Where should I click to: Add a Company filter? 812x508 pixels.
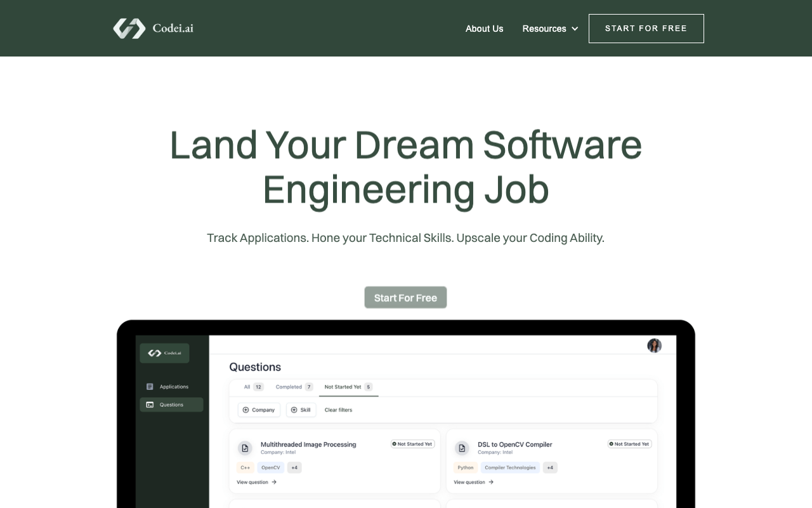[259, 410]
